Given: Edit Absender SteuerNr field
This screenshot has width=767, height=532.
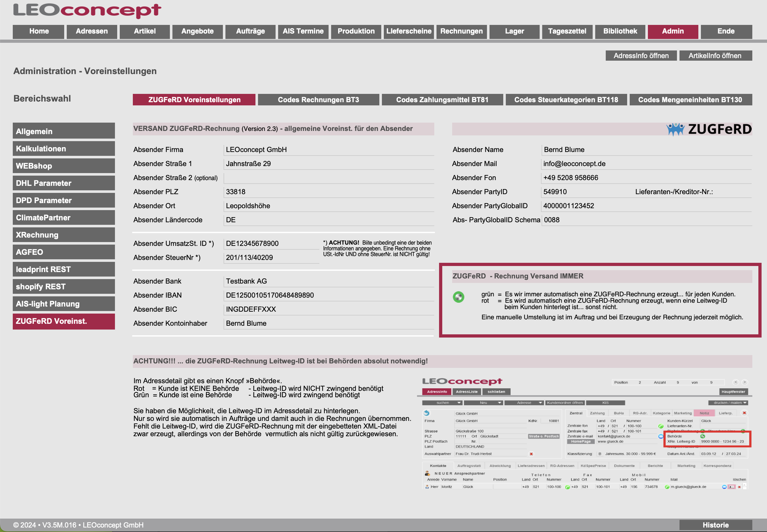Looking at the screenshot, I should pyautogui.click(x=271, y=257).
